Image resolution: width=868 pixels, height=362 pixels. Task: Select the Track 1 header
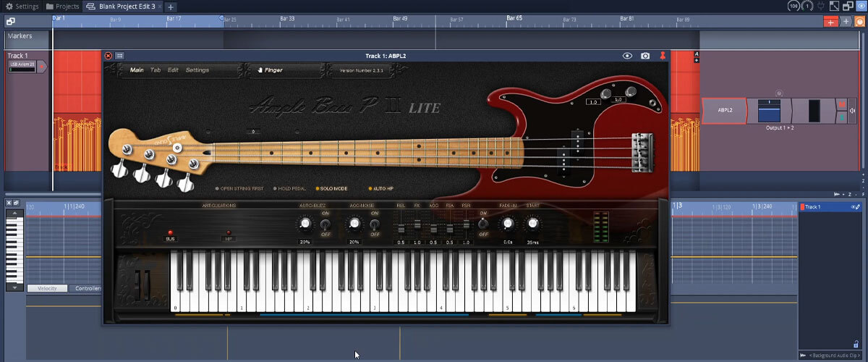[x=17, y=56]
